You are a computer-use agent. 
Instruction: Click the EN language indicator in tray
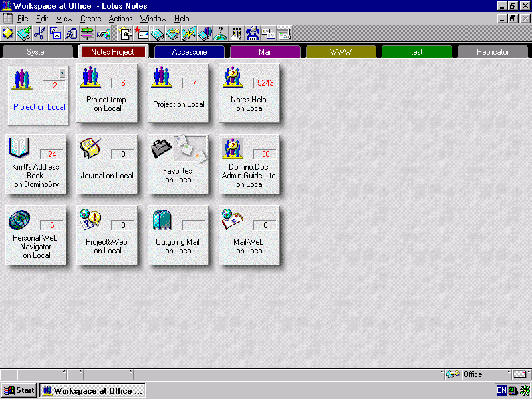501,390
